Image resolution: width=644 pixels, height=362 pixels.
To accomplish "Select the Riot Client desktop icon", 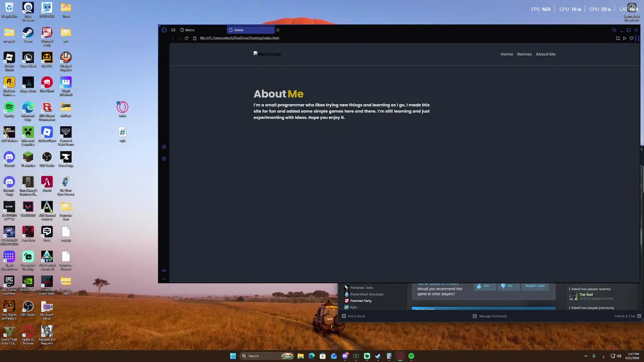I will click(47, 84).
